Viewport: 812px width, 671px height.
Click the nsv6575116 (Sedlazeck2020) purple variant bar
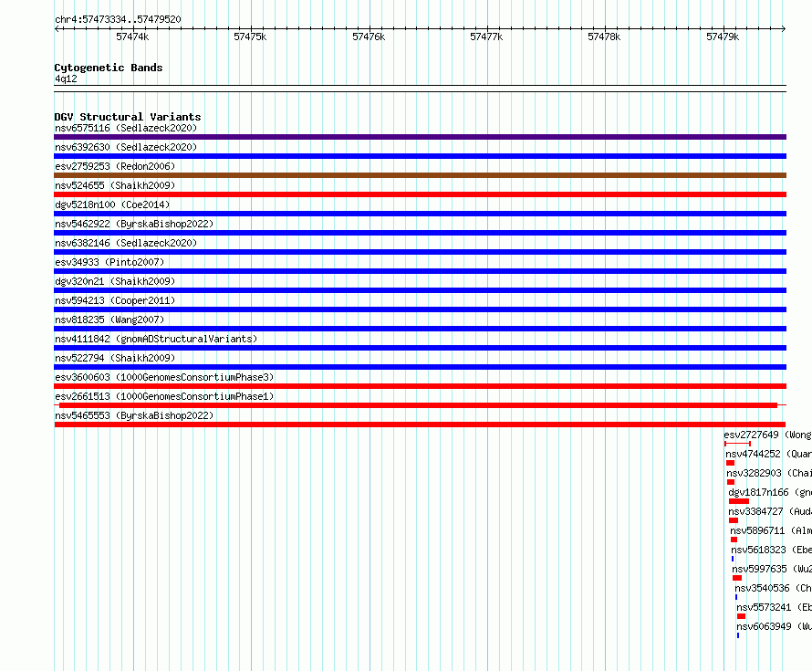point(420,137)
